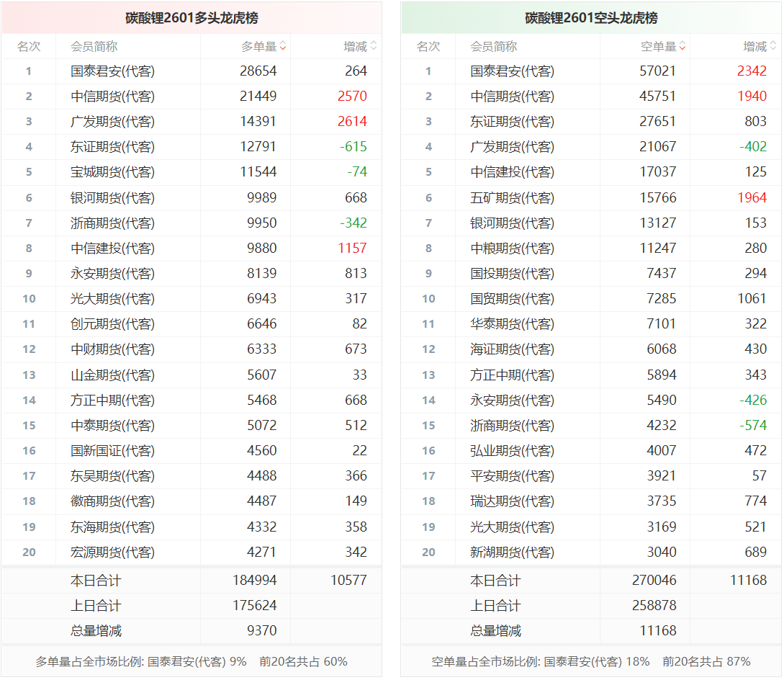This screenshot has height=680, width=784.
Task: Click 名次 header in long table
Action: [29, 47]
